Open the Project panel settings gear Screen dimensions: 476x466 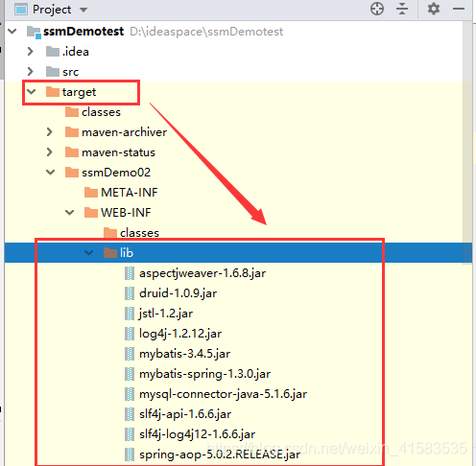click(x=434, y=9)
